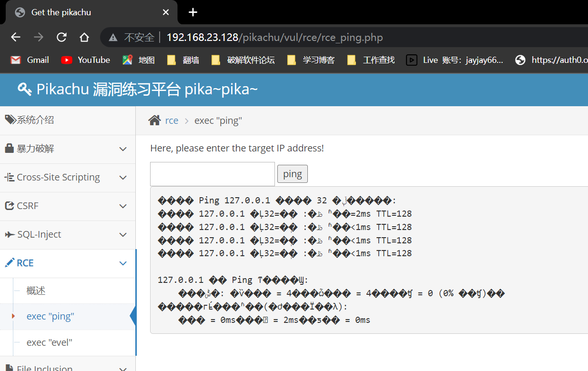Click the browser reload icon
588x371 pixels.
pos(61,37)
